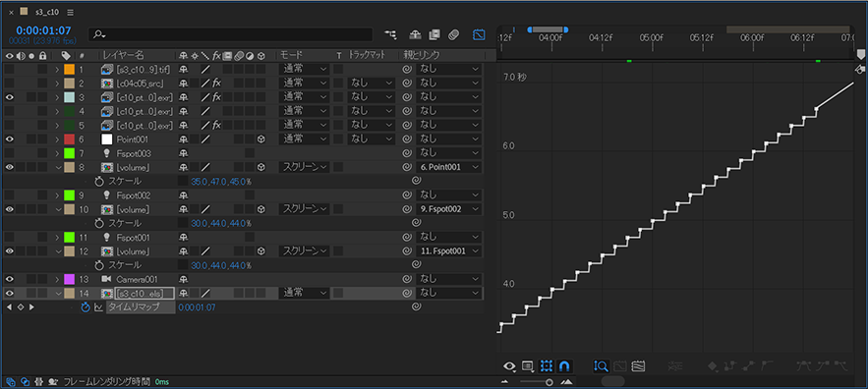
Task: Open layer 8 screen mode dropdown
Action: (304, 167)
